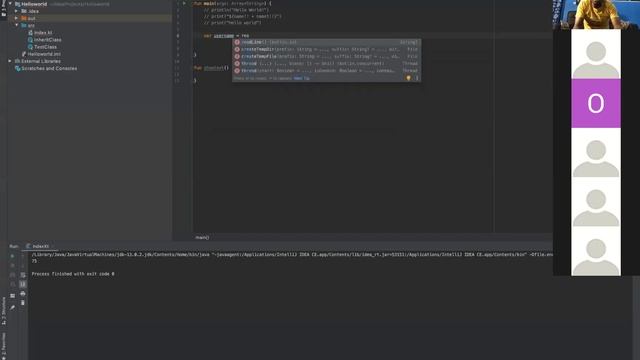
Task: Choose second thread (start: Boolean) suggestion
Action: click(x=327, y=70)
